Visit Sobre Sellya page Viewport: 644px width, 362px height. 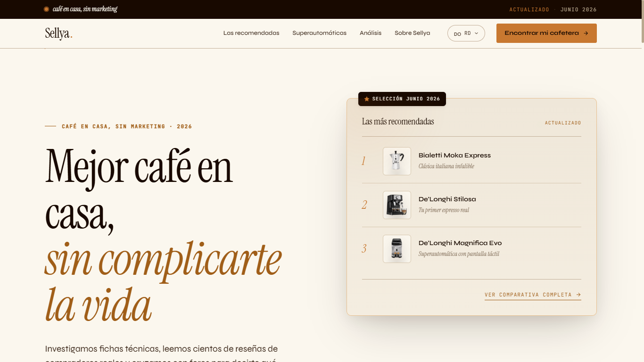click(412, 33)
